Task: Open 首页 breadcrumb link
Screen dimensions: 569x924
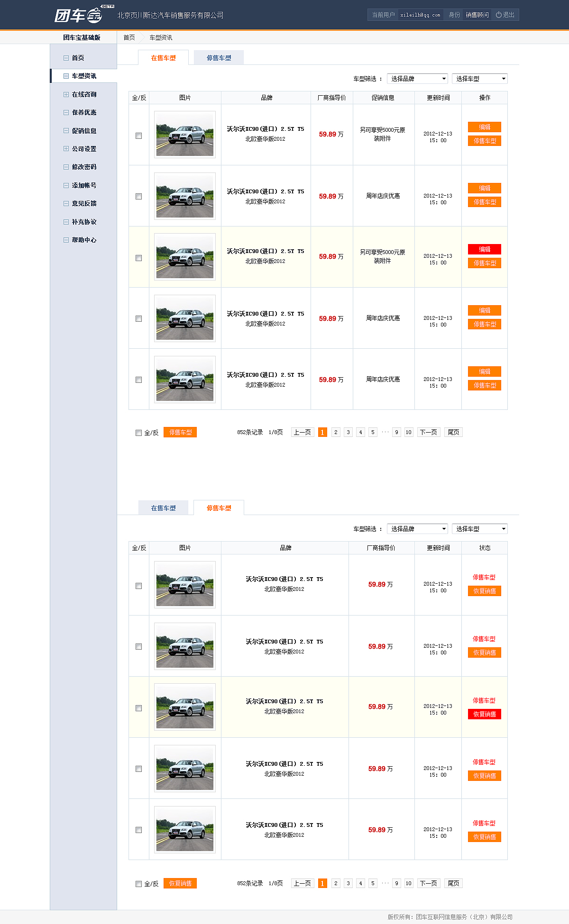Action: 129,37
